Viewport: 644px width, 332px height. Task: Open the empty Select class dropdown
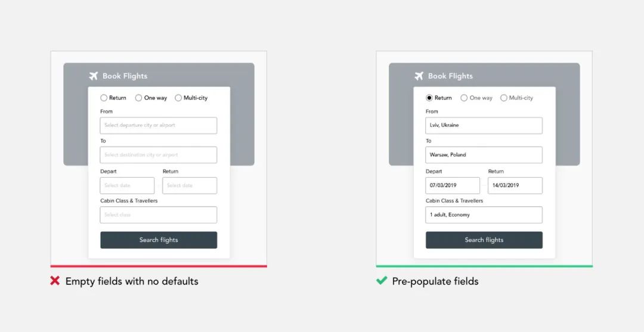pos(158,215)
